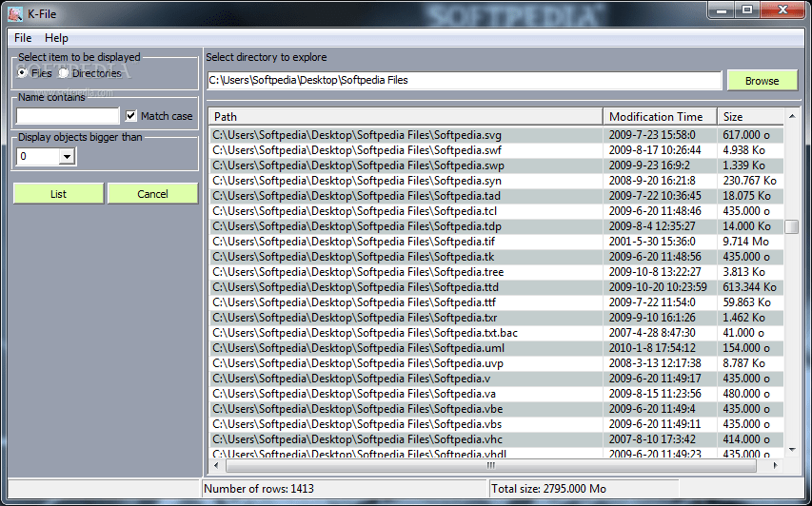The width and height of the screenshot is (812, 506).
Task: Click the Cancel button
Action: [x=152, y=193]
